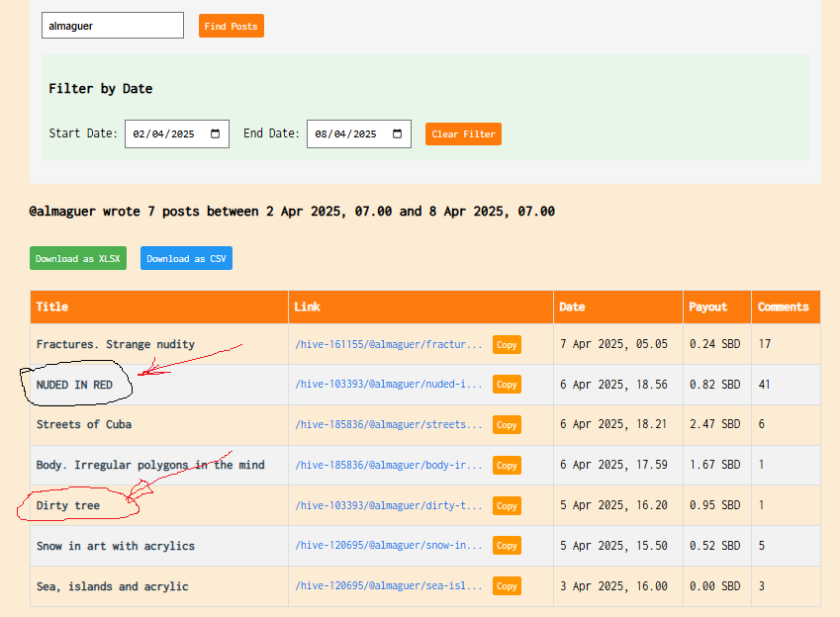Open the fractur... post link
Screen dimensions: 840x617
pyautogui.click(x=389, y=344)
